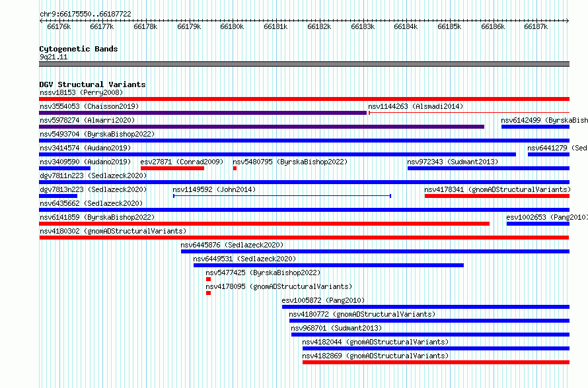Click the 66183k ruler tick label

(363, 26)
